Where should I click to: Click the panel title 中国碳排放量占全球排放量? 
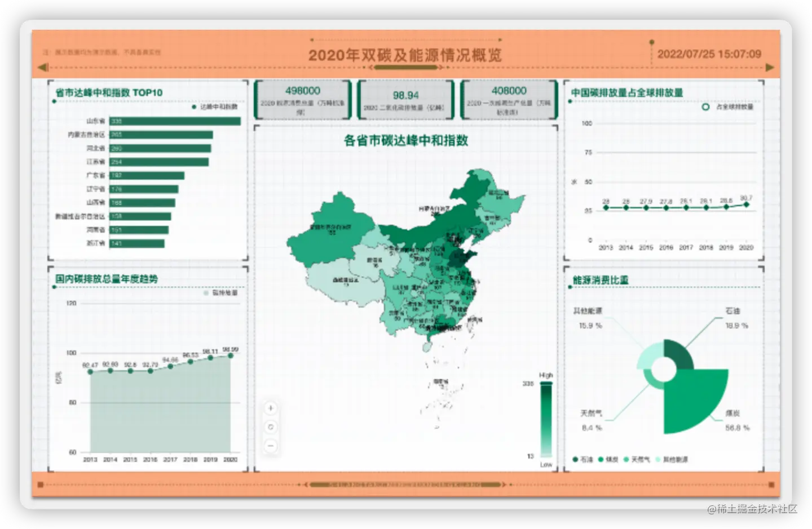[x=627, y=92]
